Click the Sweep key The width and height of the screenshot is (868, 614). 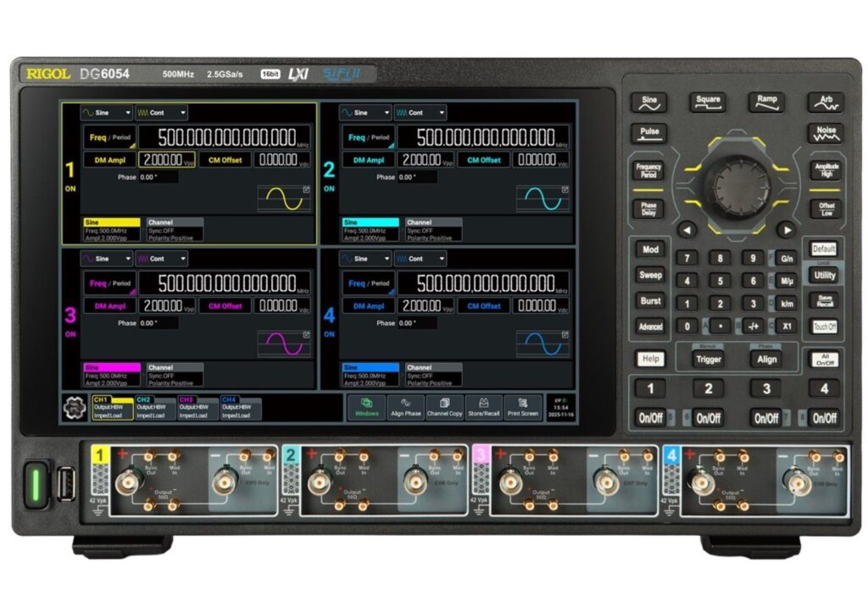coord(650,275)
